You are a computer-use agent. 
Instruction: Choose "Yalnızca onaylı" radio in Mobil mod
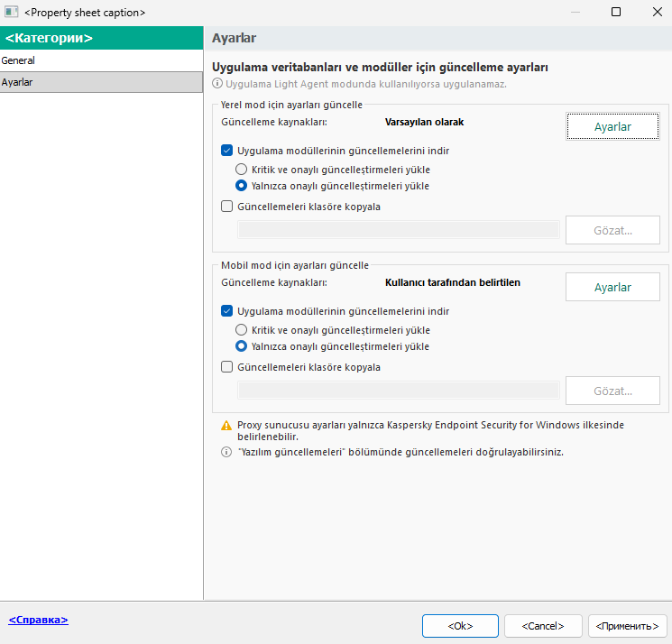click(242, 346)
